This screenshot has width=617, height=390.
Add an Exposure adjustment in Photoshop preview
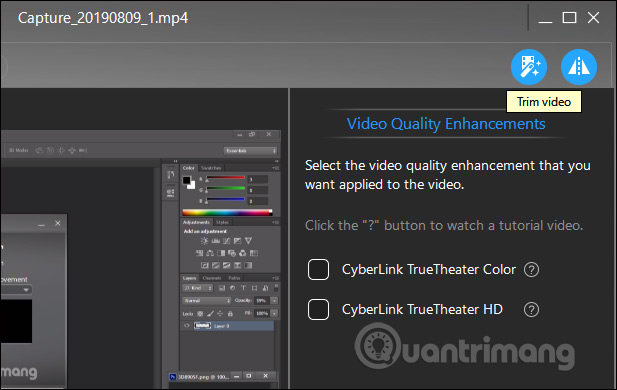(237, 241)
